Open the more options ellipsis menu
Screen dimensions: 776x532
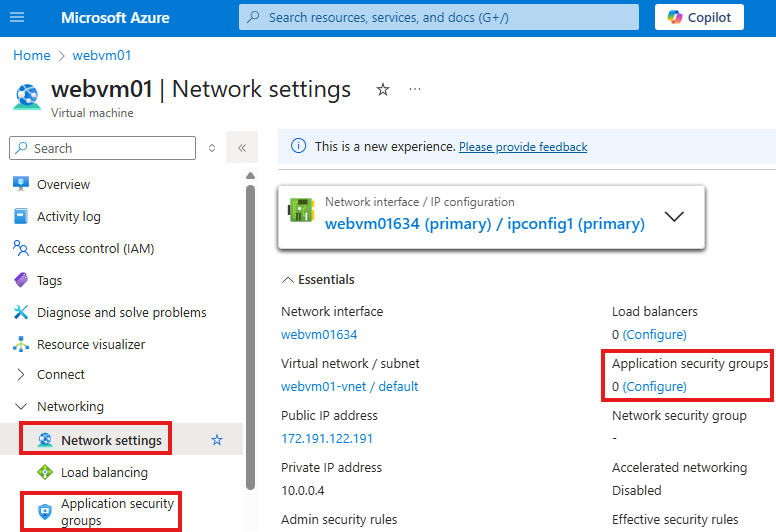click(x=415, y=90)
